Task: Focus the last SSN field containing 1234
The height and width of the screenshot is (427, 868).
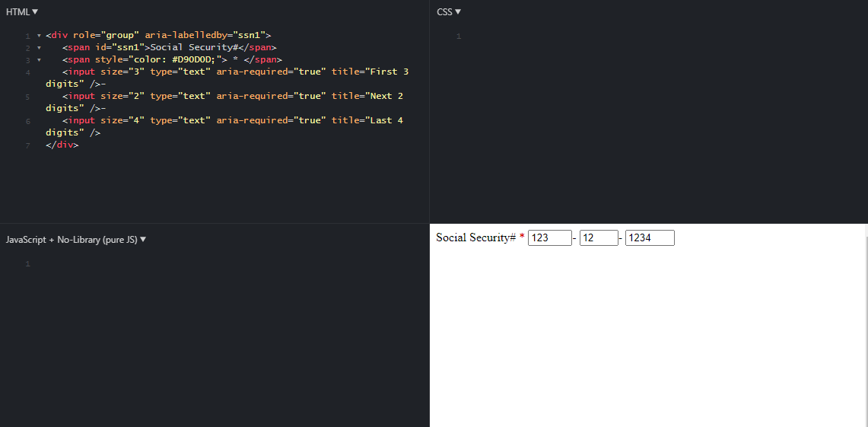Action: (x=650, y=238)
